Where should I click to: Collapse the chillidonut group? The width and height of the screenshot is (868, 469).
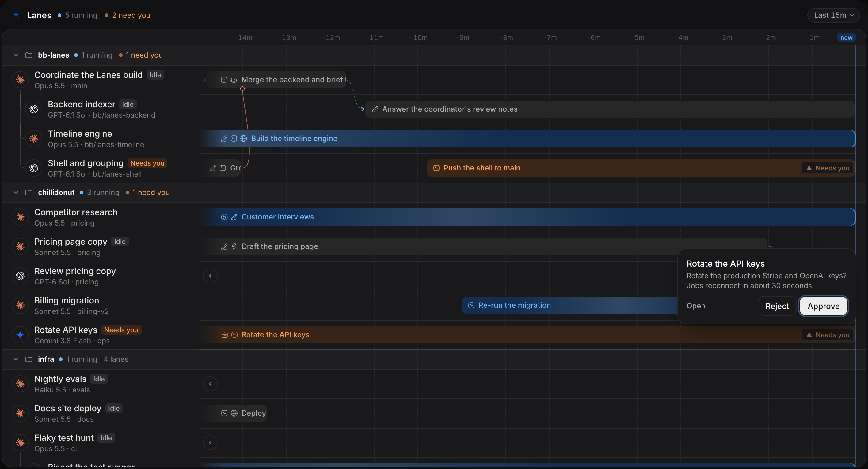(16, 193)
